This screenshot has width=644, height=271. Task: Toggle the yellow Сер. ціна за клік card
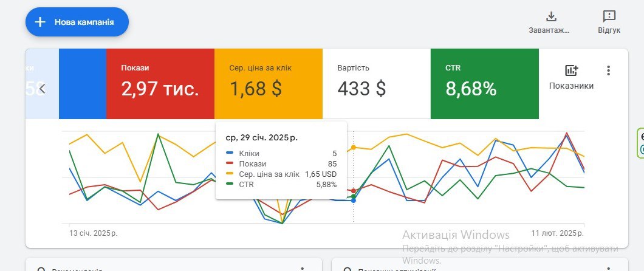(x=268, y=83)
